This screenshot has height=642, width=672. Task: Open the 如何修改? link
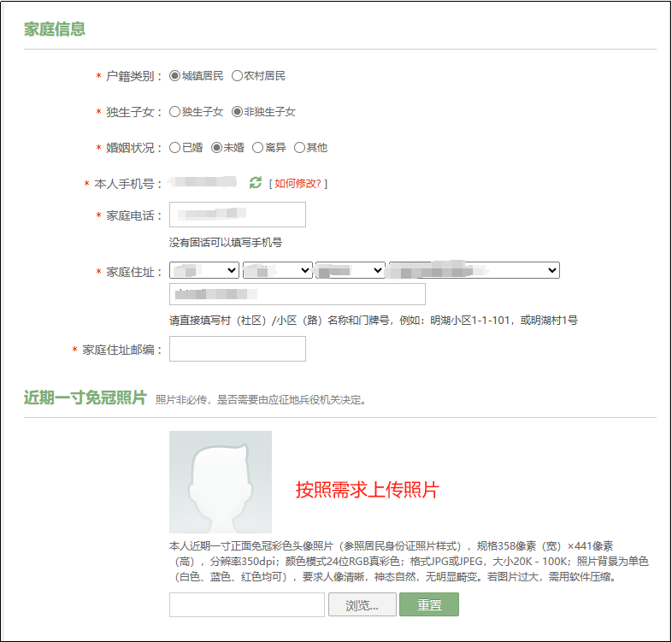(x=298, y=184)
